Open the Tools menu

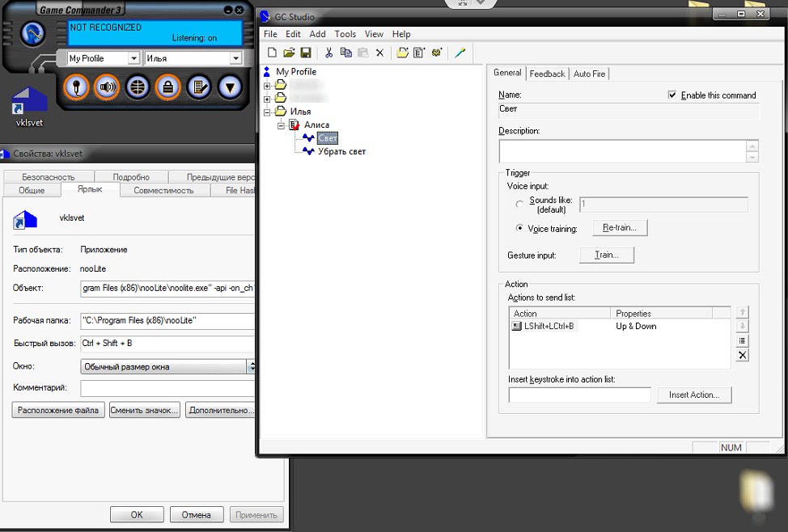pyautogui.click(x=345, y=34)
